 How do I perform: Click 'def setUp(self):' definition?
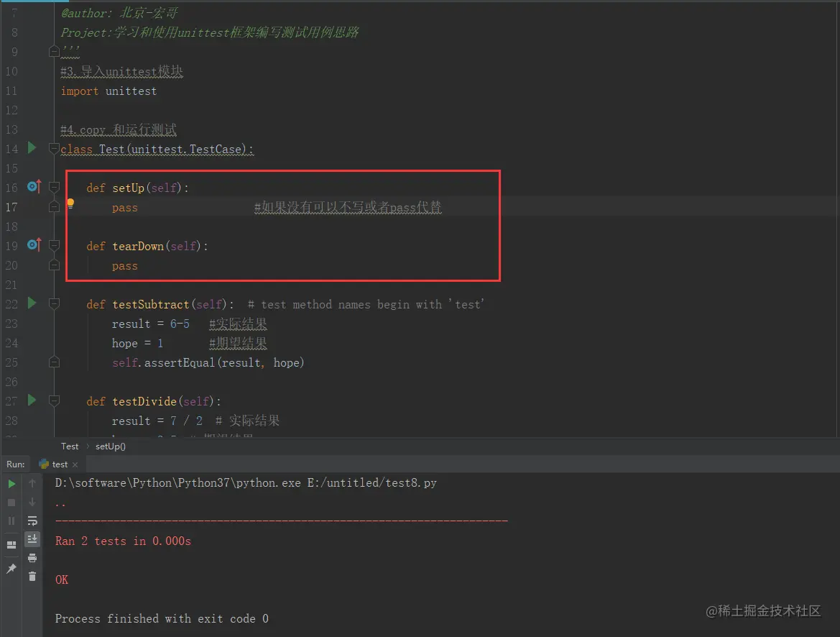coord(137,188)
